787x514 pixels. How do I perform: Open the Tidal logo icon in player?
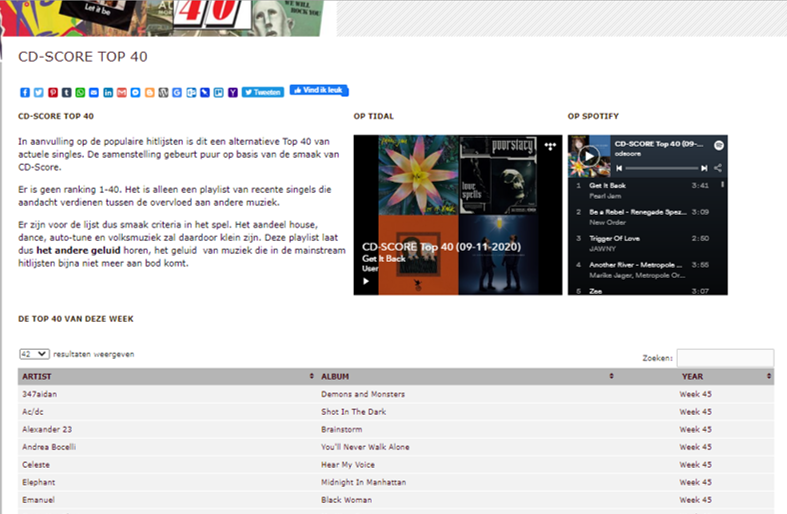(550, 147)
